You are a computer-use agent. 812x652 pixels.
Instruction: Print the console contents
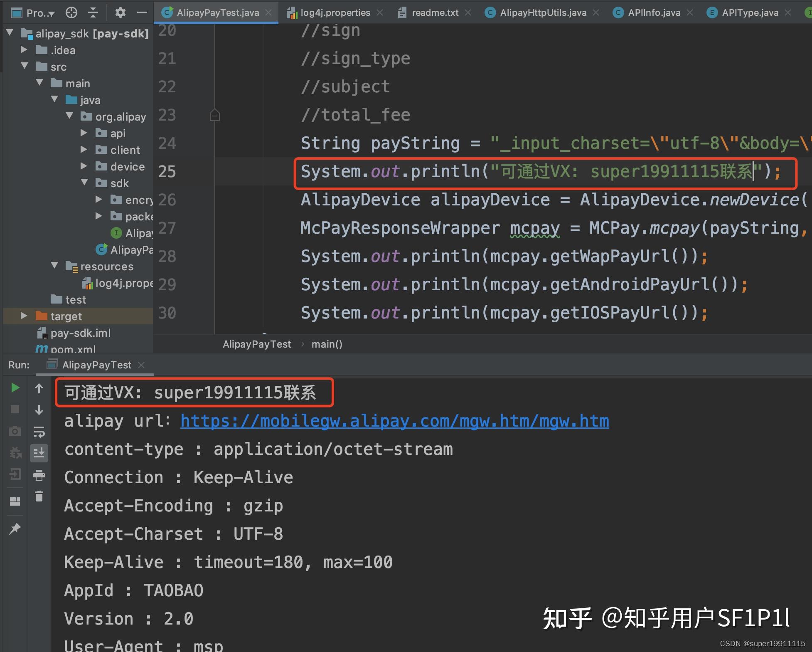pyautogui.click(x=39, y=475)
